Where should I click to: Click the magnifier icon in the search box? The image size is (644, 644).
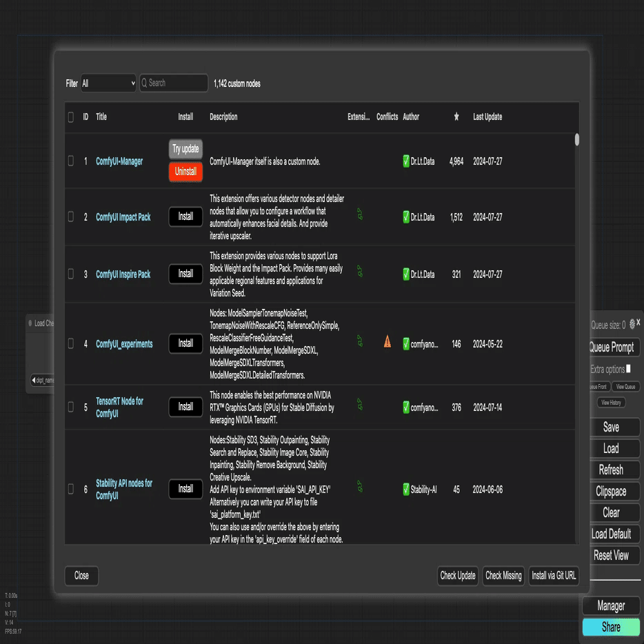[144, 83]
